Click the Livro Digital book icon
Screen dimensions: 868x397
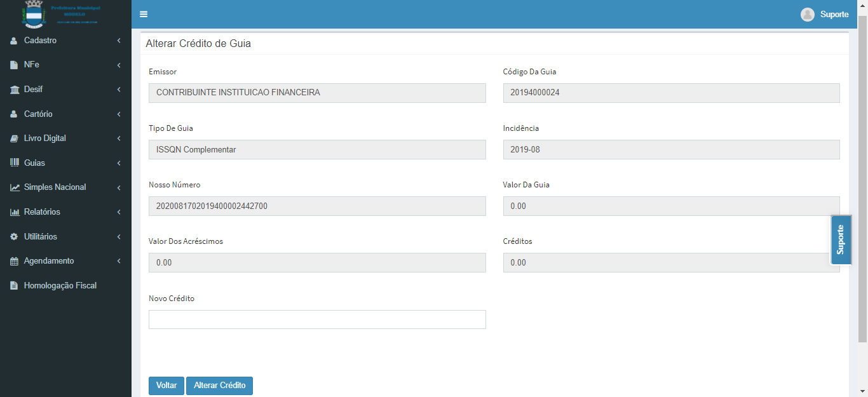(14, 138)
